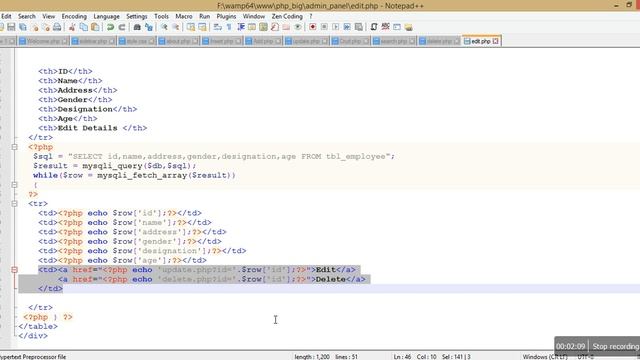Save the current file using the toolbar
Screen dimensions: 640x360
pos(11,27)
